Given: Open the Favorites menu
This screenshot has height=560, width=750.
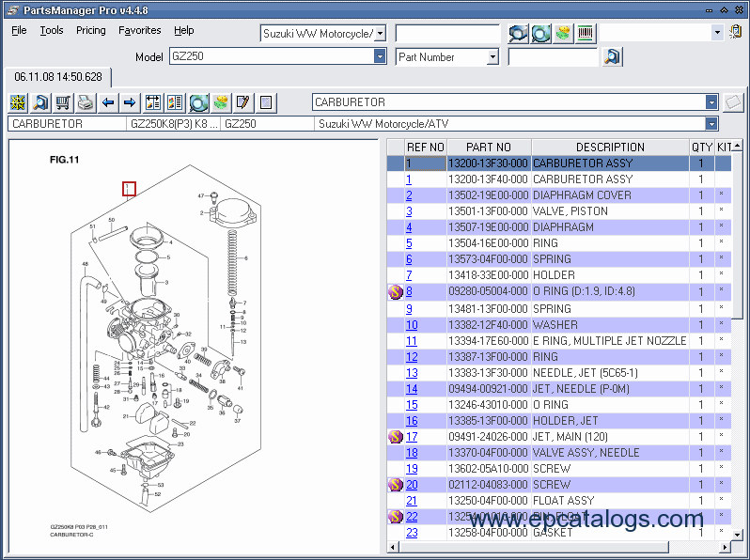Looking at the screenshot, I should 140,31.
